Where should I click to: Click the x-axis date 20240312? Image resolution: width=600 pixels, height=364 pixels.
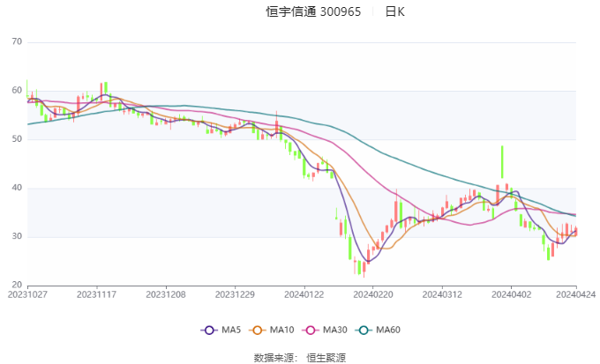coord(442,294)
